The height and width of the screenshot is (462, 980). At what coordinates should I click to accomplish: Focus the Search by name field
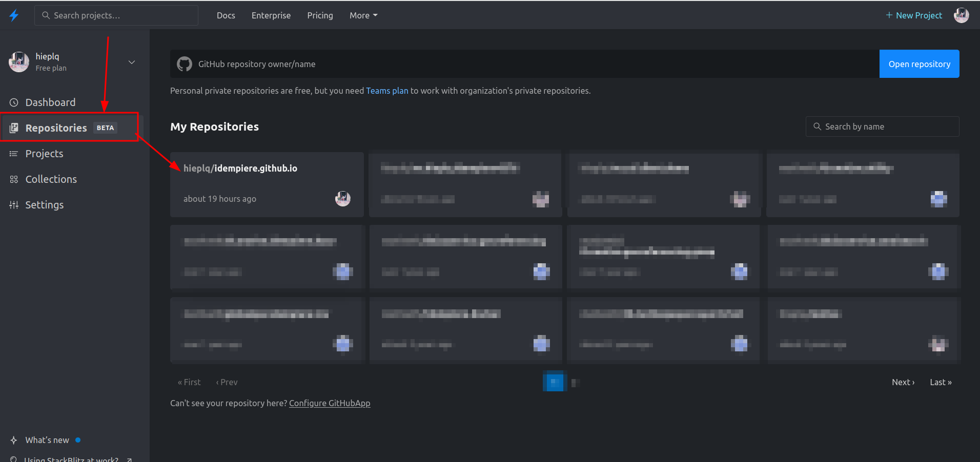882,127
